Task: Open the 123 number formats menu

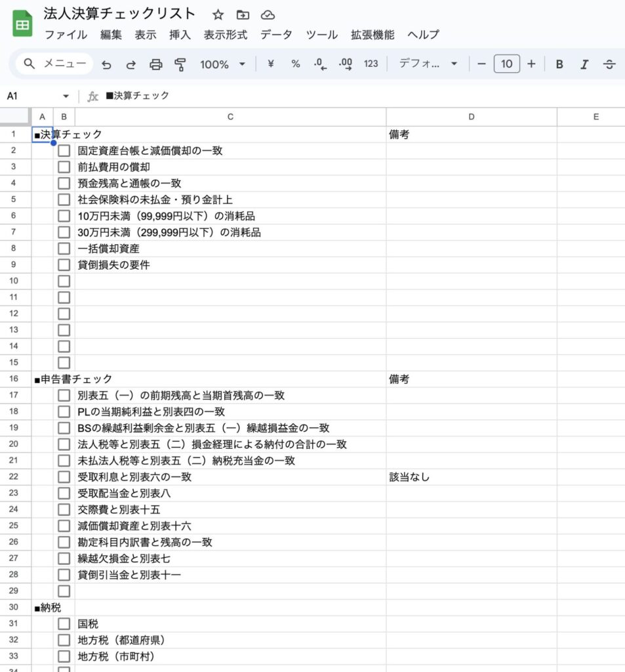Action: point(371,64)
